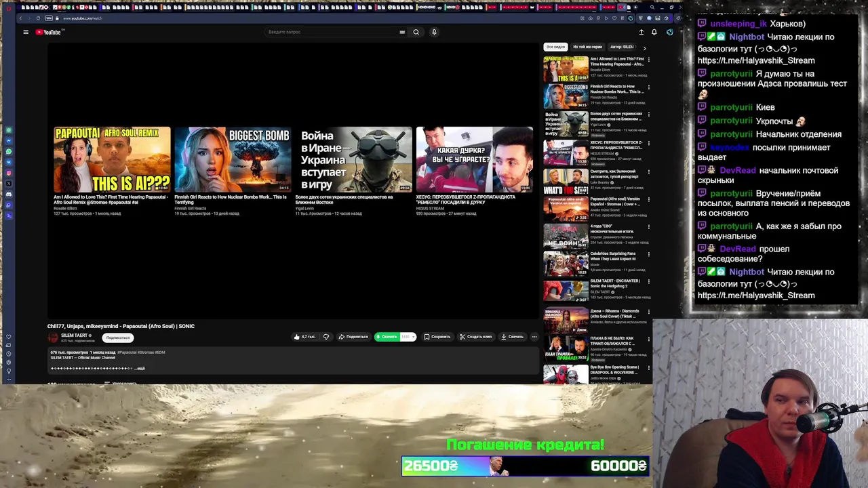Click the gray 'Скачать' download button
The image size is (868, 488).
tap(513, 337)
